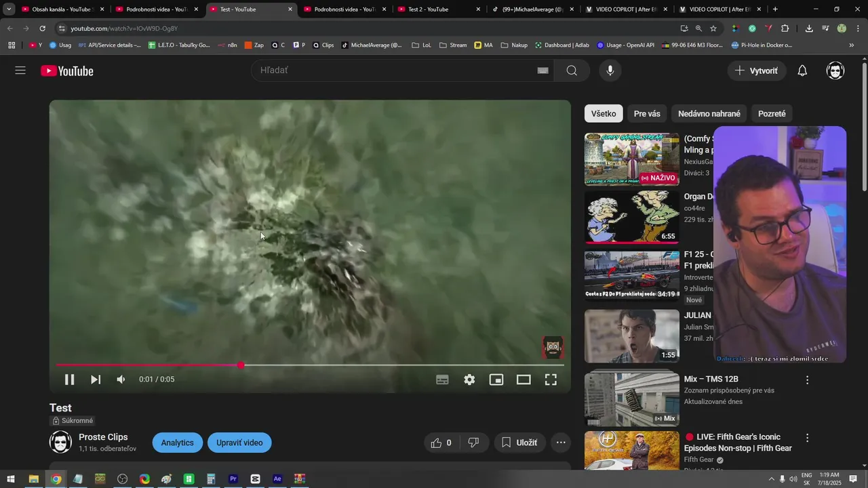Save video with Uložiť button
Image resolution: width=868 pixels, height=488 pixels.
point(519,443)
